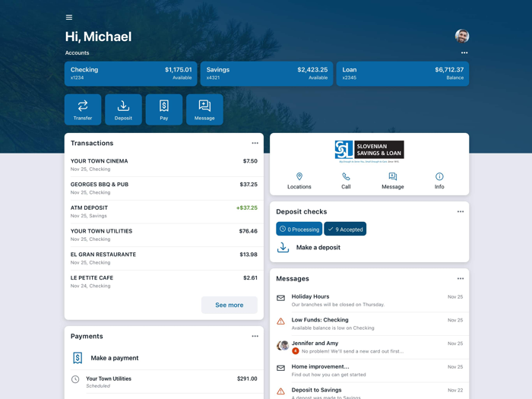The image size is (532, 399).
Task: Open Deposit checks options ellipsis
Action: pyautogui.click(x=460, y=212)
